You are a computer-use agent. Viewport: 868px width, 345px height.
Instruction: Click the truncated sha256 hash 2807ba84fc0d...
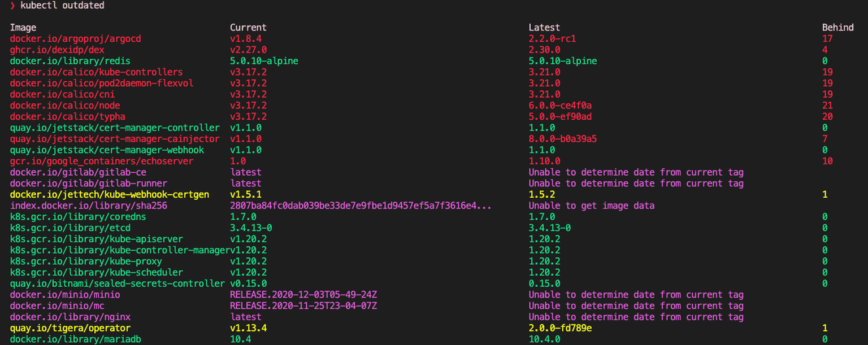tap(361, 206)
